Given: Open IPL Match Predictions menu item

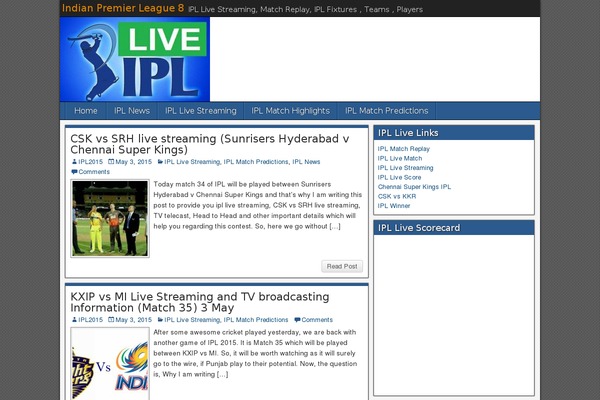Looking at the screenshot, I should pos(386,111).
